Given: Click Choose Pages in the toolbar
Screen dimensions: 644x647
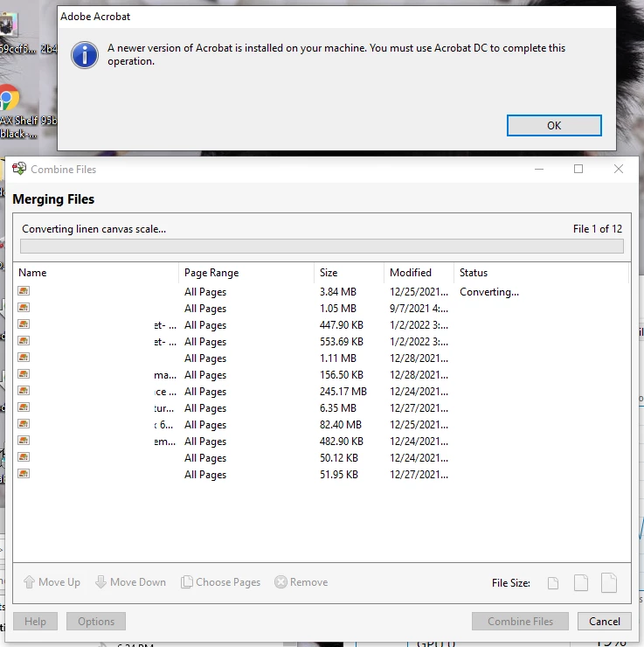Looking at the screenshot, I should click(220, 582).
